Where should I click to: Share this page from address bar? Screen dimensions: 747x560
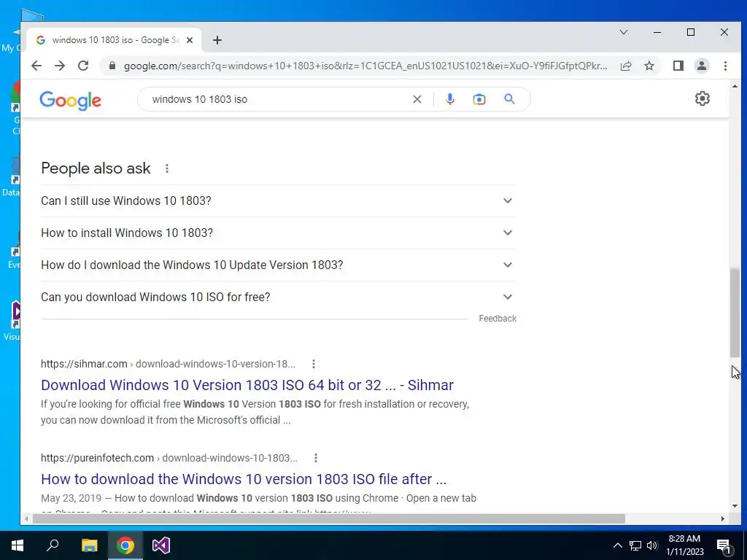click(626, 66)
